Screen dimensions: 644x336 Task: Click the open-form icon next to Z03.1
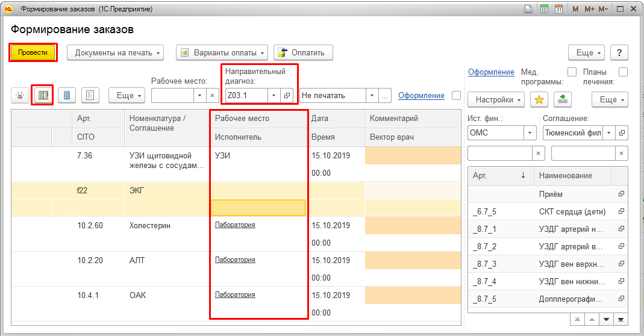coord(287,95)
